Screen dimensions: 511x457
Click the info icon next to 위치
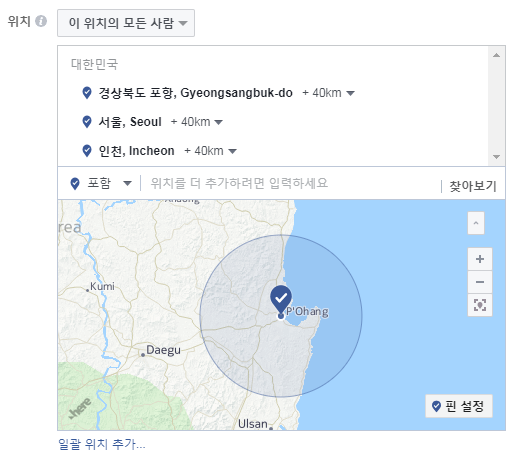(41, 21)
